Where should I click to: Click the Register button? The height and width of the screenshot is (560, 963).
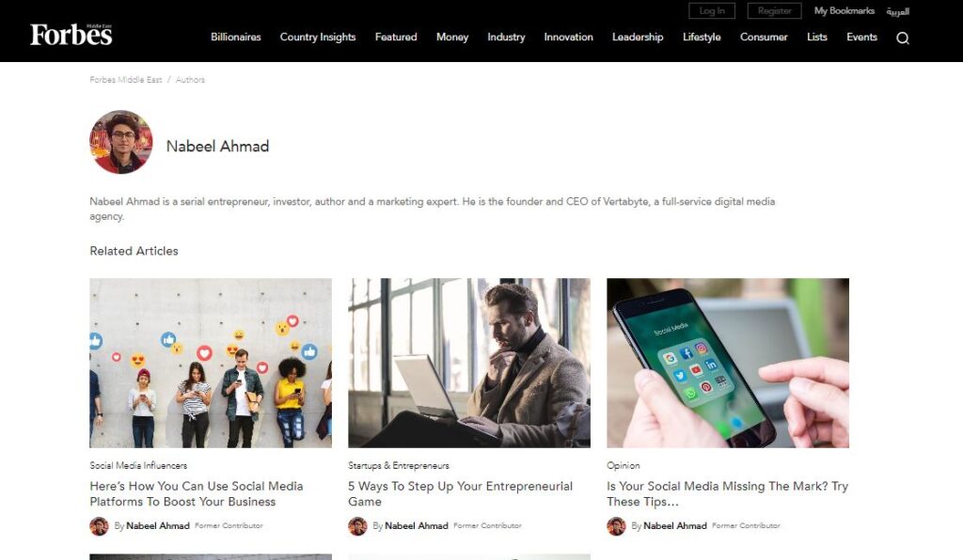click(775, 11)
